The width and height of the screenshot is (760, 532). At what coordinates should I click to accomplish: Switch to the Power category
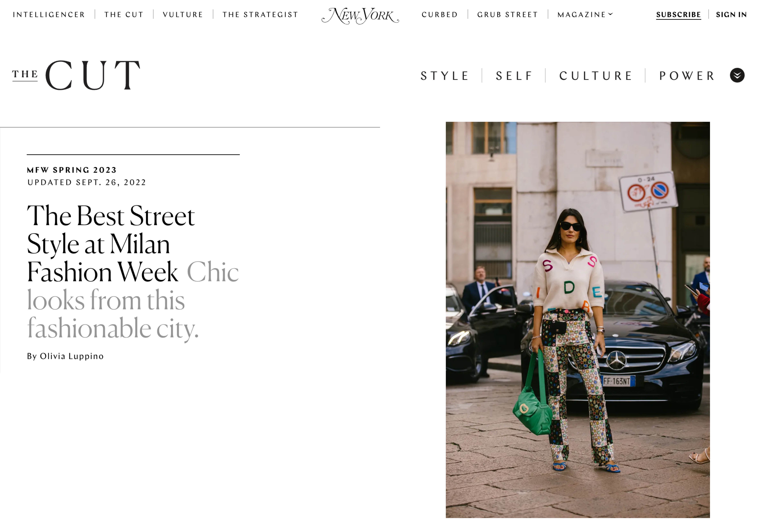pyautogui.click(x=687, y=76)
